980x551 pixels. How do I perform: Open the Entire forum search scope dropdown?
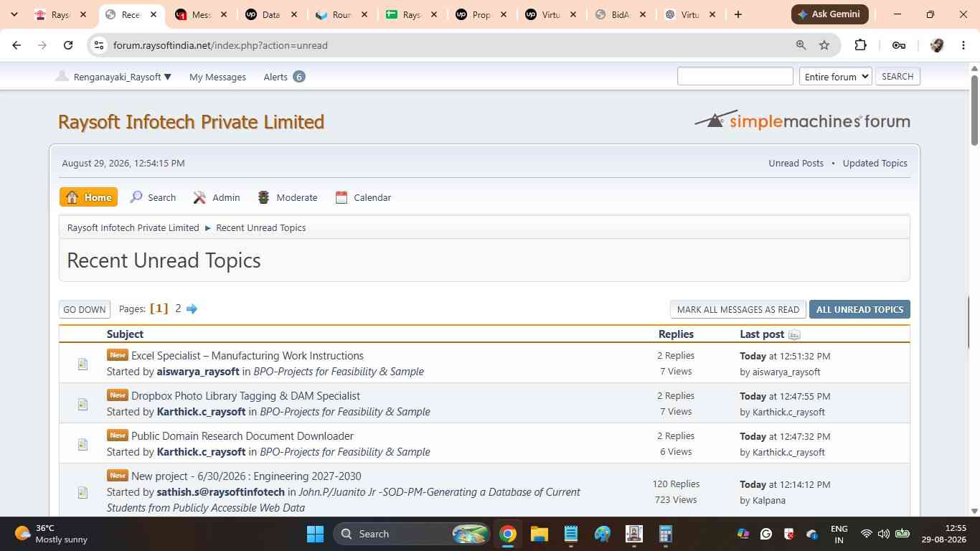coord(835,76)
